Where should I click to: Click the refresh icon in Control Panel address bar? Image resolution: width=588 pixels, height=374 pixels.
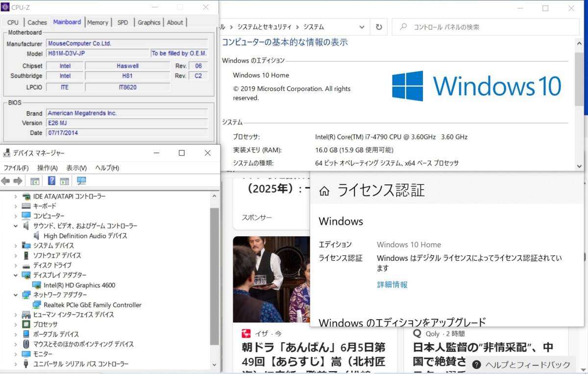click(x=379, y=27)
